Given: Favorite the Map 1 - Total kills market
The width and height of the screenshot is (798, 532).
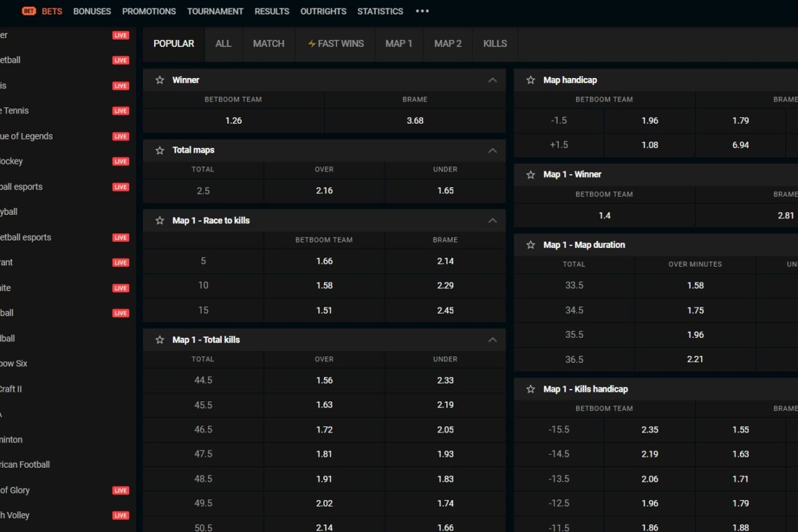Looking at the screenshot, I should (160, 340).
